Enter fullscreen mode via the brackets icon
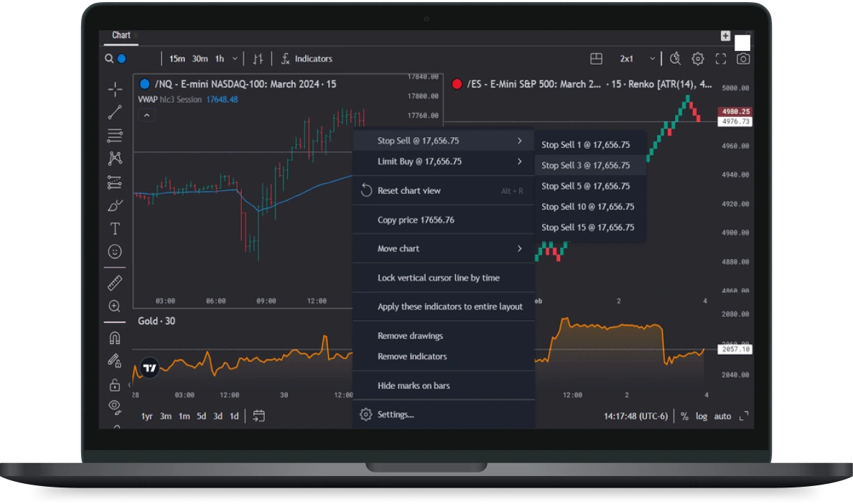This screenshot has height=504, width=853. click(x=720, y=58)
